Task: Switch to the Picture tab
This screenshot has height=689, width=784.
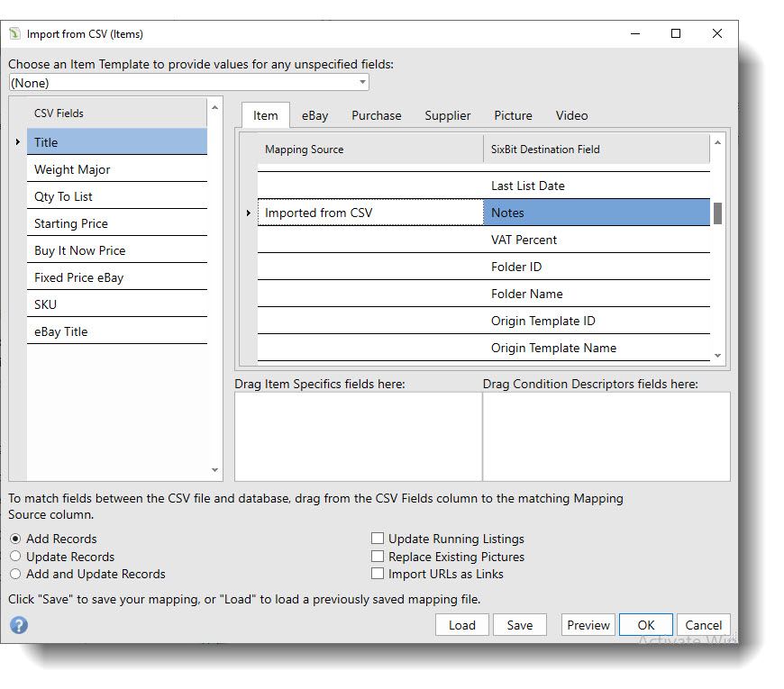Action: (513, 115)
